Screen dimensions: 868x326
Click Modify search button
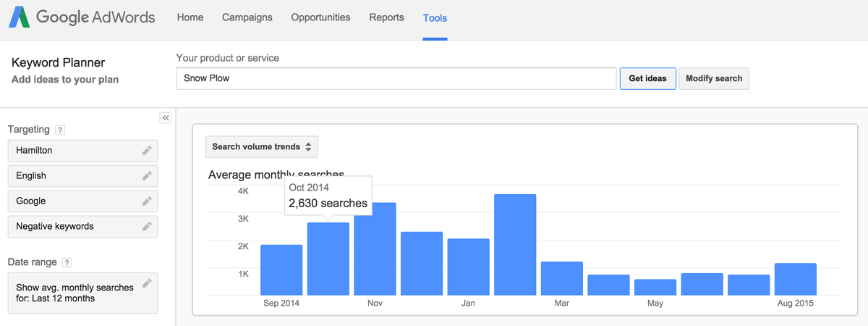(x=714, y=78)
